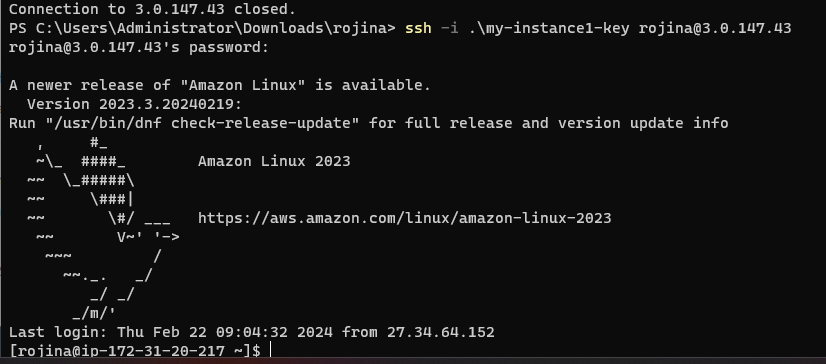This screenshot has height=364, width=826.
Task: Click the _/m/' bottom of the ASCII logo
Action: click(94, 313)
